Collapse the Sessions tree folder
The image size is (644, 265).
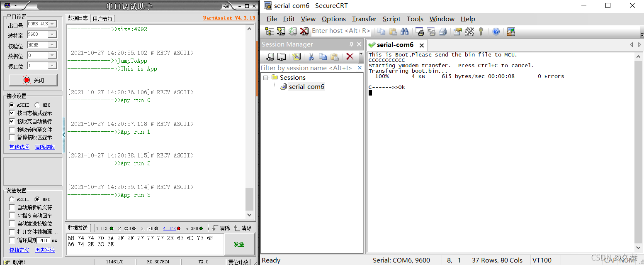266,77
